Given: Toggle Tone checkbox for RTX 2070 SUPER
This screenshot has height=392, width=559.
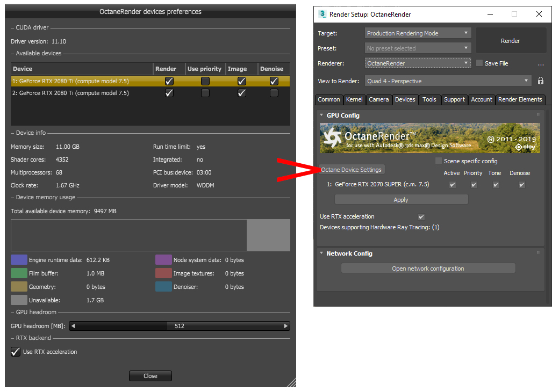Looking at the screenshot, I should pyautogui.click(x=496, y=184).
